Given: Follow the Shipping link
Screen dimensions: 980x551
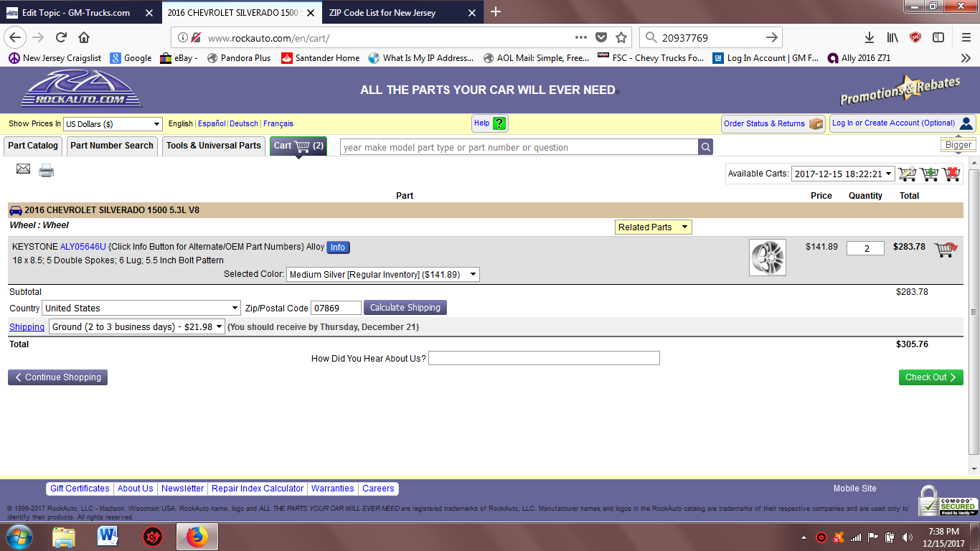Looking at the screenshot, I should coord(27,327).
